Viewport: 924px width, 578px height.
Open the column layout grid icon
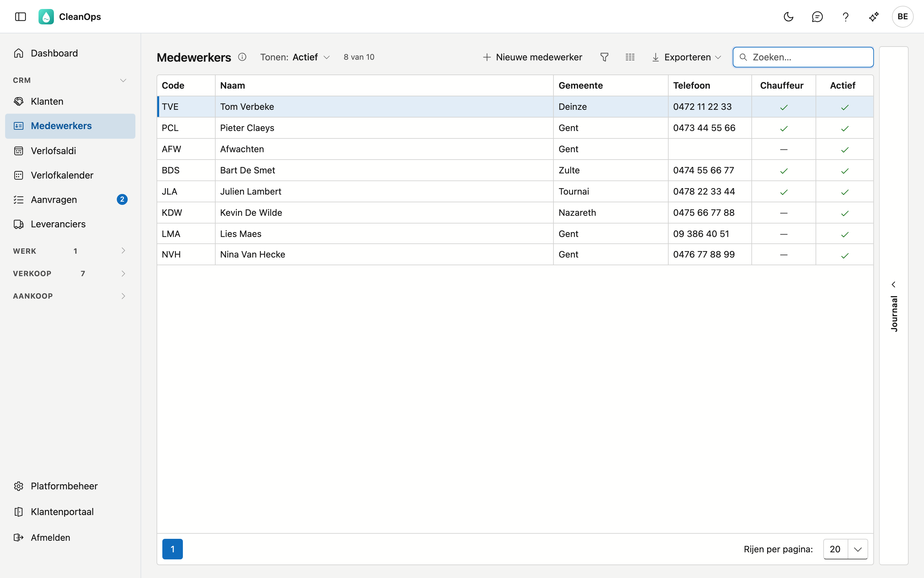coord(630,57)
